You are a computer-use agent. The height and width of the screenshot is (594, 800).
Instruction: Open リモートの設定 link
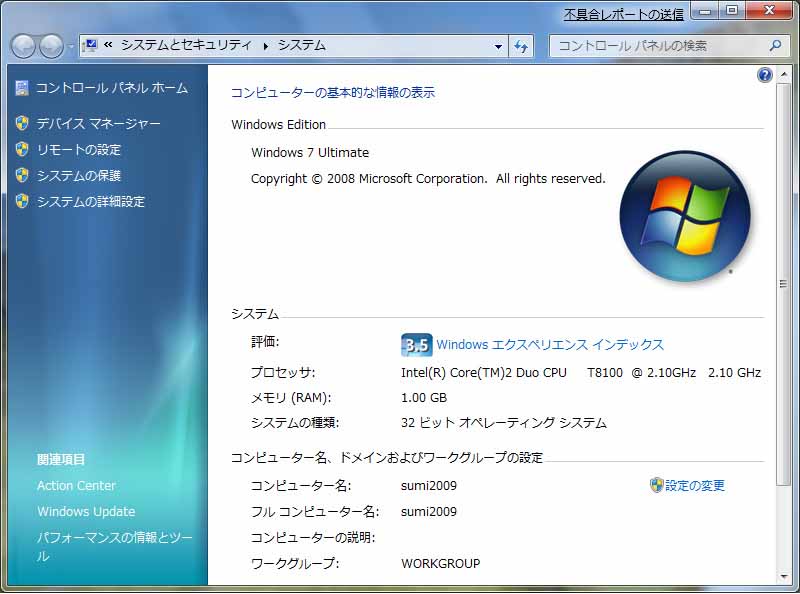point(79,150)
